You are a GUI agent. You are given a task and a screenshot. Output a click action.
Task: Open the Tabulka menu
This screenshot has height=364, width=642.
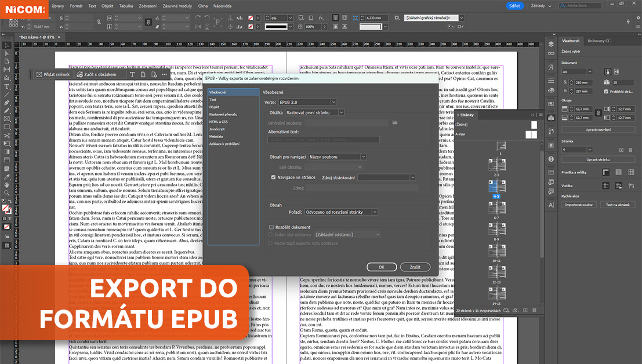(x=126, y=6)
